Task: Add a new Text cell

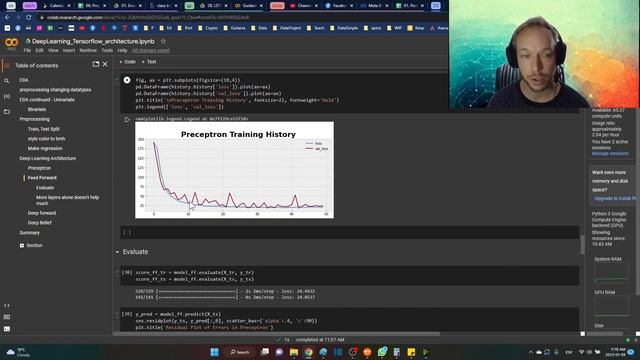Action: pyautogui.click(x=149, y=62)
